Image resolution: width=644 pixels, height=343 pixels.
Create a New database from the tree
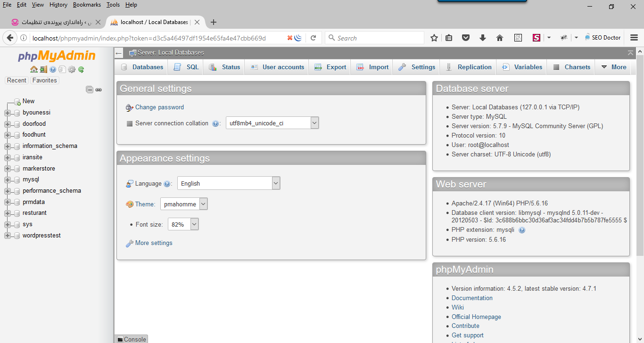coord(28,101)
